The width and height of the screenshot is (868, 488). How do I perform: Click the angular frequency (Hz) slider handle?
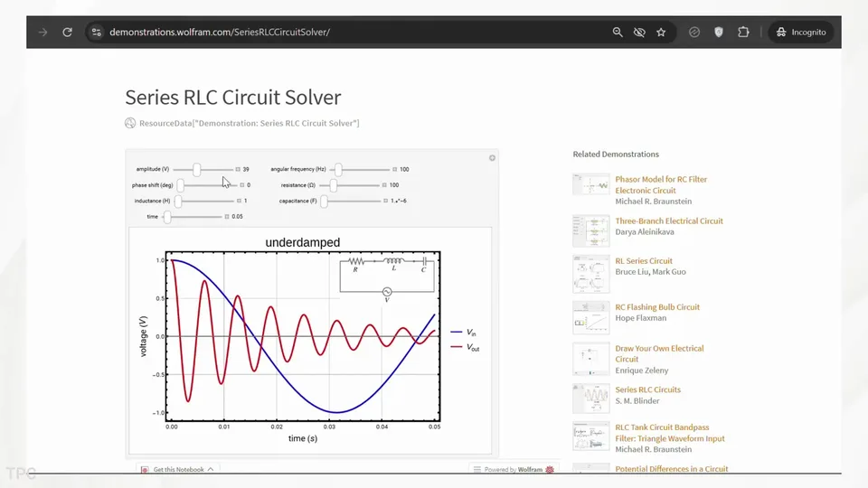[338, 169]
